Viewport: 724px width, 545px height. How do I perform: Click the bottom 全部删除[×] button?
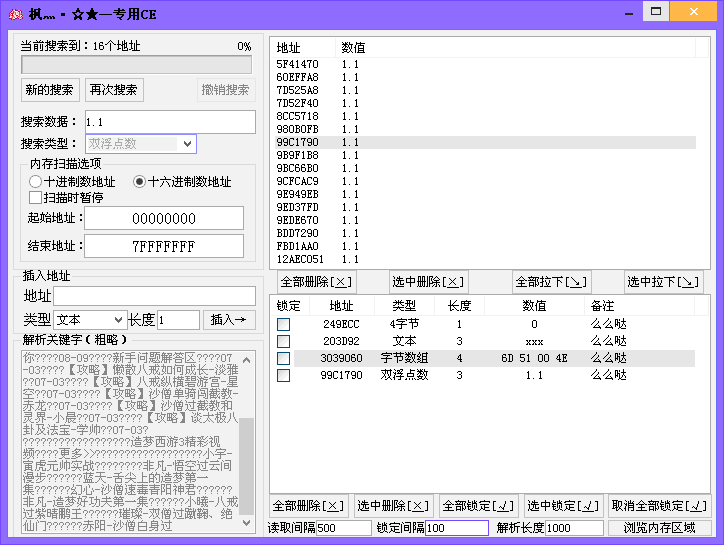(x=309, y=506)
